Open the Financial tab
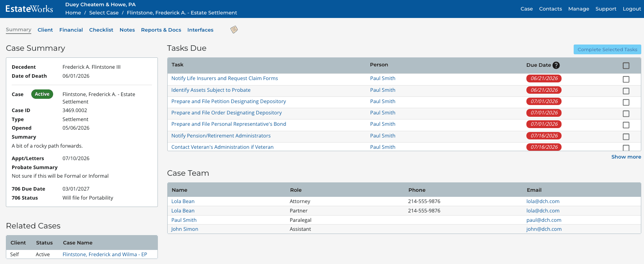 71,30
